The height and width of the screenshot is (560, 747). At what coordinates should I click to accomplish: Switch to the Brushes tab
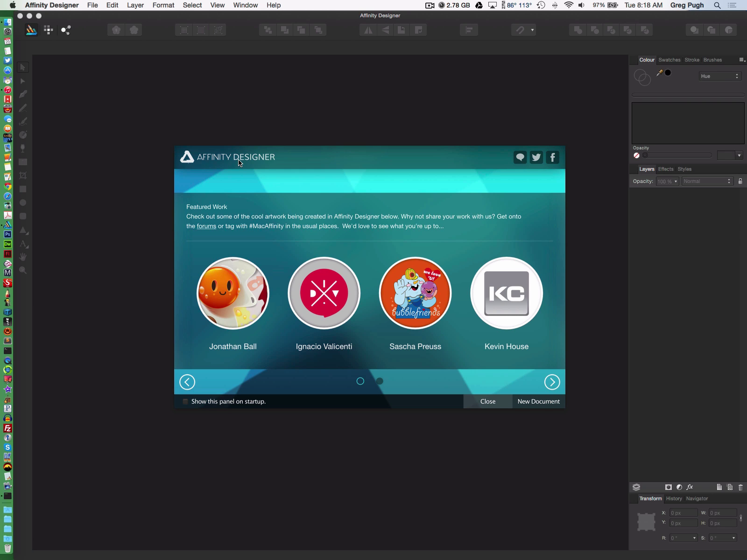click(712, 60)
